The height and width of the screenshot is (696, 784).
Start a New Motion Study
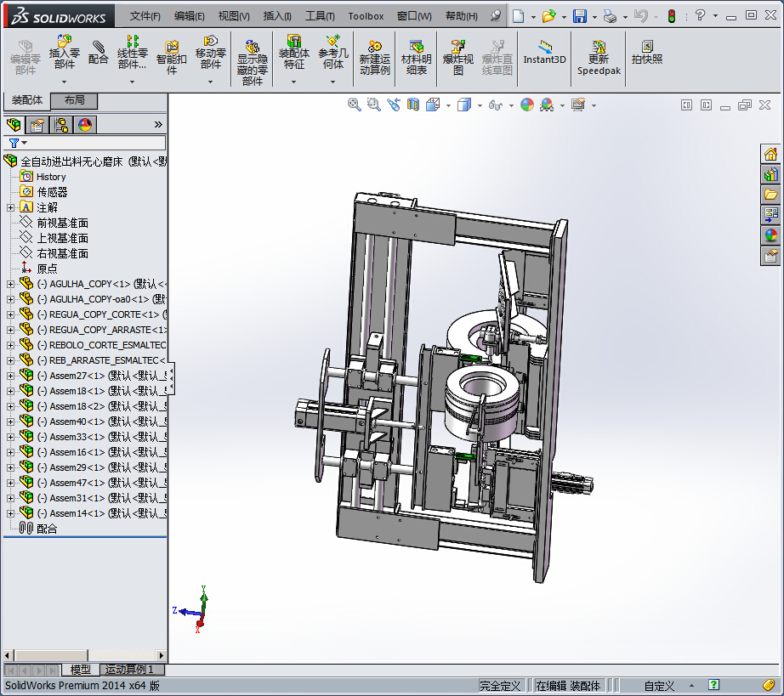click(x=374, y=58)
